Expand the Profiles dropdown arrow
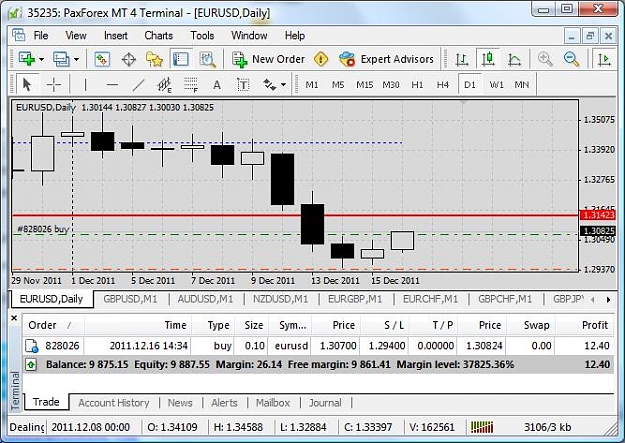Screen dimensions: 625x443 pos(77,59)
